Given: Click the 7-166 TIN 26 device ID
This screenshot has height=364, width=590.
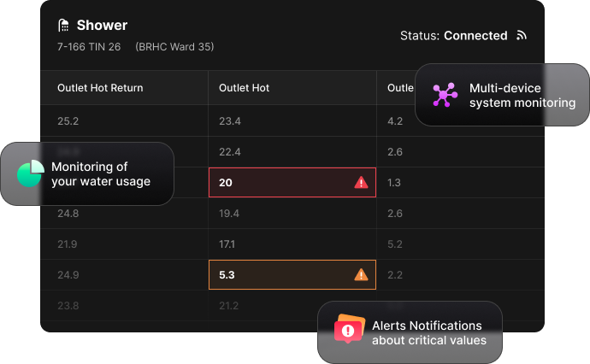Looking at the screenshot, I should point(89,46).
